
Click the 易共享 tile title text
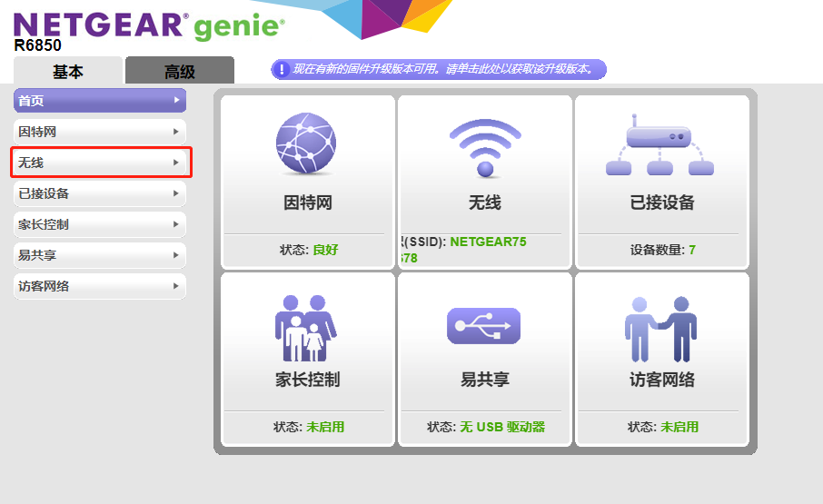(x=485, y=380)
